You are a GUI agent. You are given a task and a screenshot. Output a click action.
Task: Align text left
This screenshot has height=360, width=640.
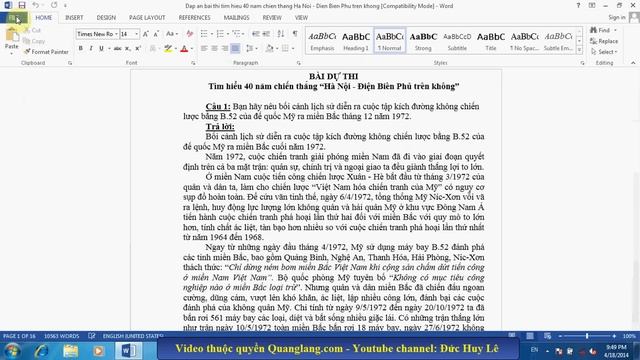(x=204, y=49)
